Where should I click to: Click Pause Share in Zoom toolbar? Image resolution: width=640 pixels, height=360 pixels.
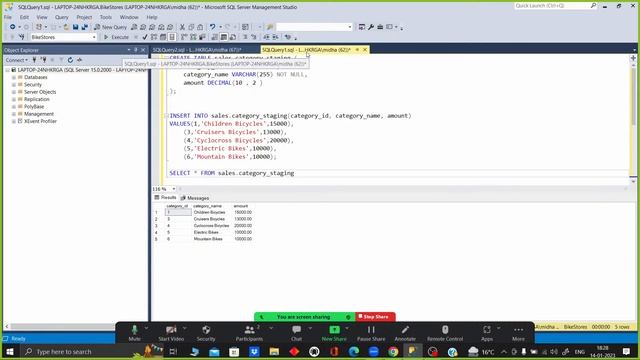[x=371, y=333]
